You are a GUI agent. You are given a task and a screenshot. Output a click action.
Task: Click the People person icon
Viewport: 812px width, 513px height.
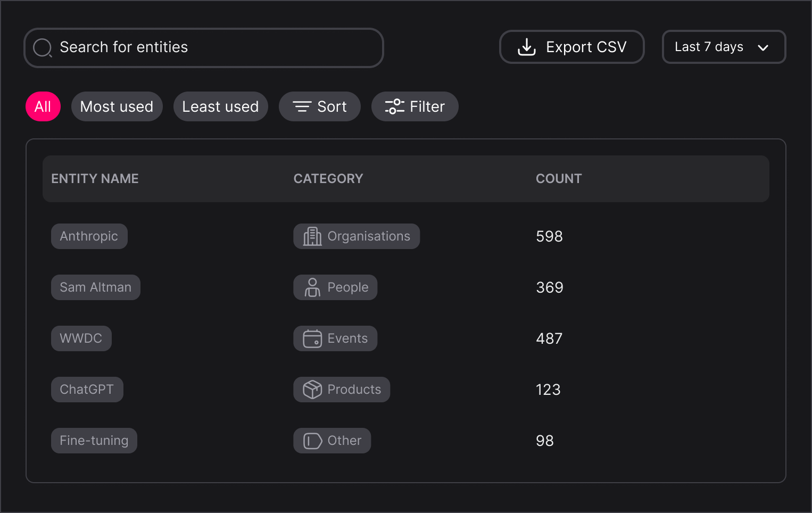[x=312, y=287]
